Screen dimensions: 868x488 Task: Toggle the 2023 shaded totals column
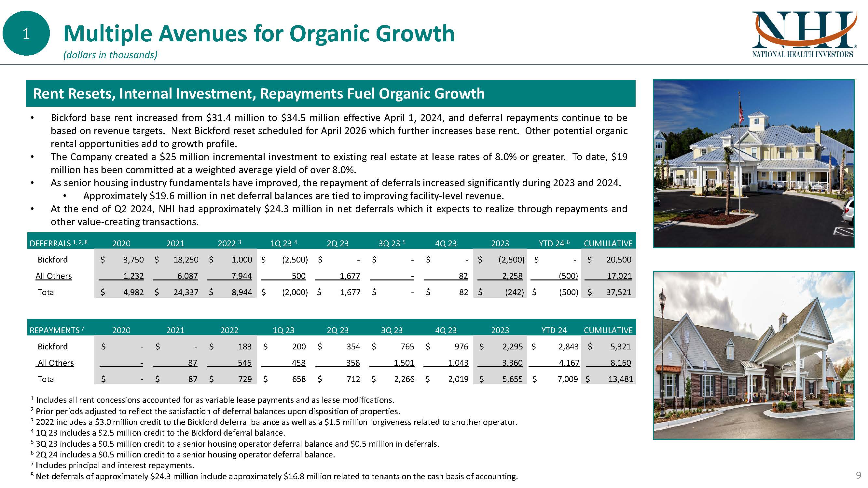click(x=500, y=243)
